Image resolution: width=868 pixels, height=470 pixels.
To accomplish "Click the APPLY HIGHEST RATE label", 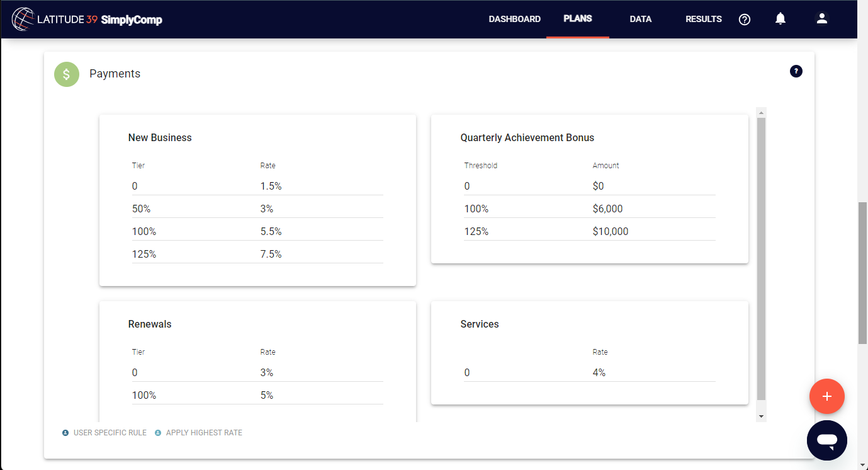I will (x=205, y=432).
